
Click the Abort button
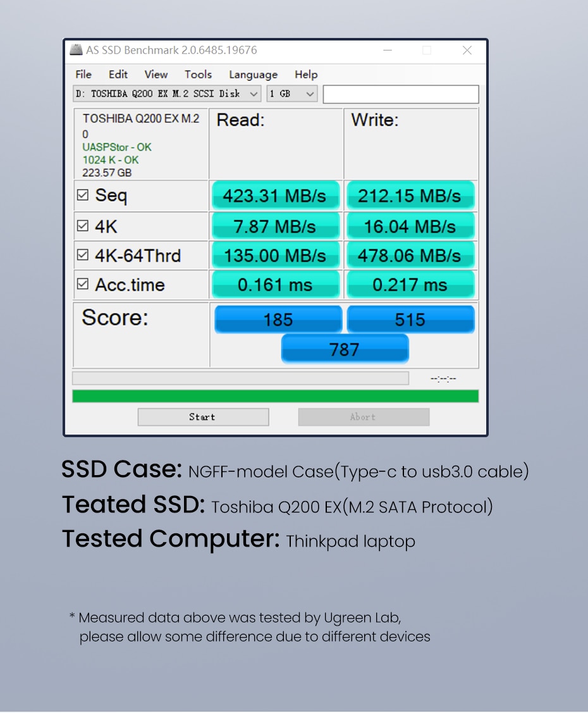tap(364, 417)
